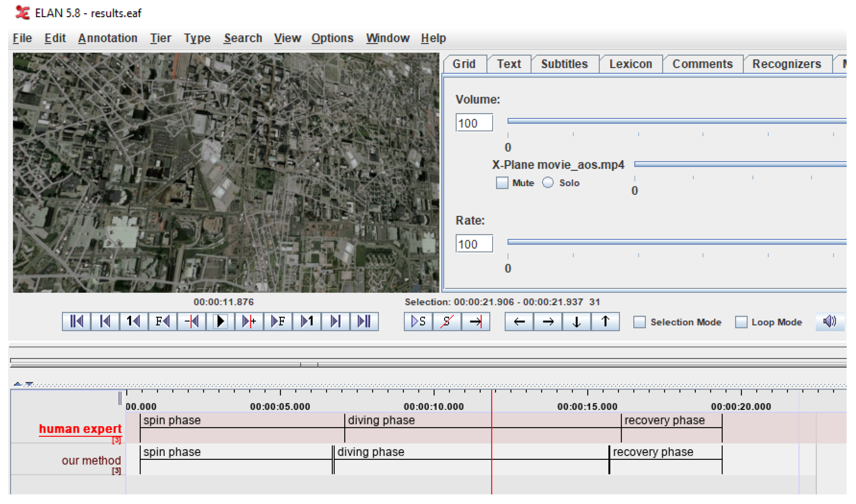Click the main Volume slider track
Viewport: 856px width, 504px height.
pyautogui.click(x=676, y=121)
